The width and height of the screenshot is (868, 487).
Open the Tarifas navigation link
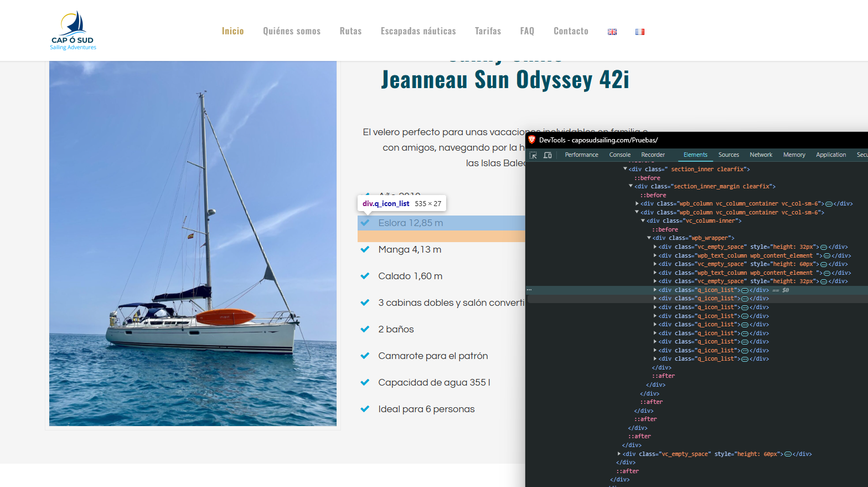(x=488, y=31)
